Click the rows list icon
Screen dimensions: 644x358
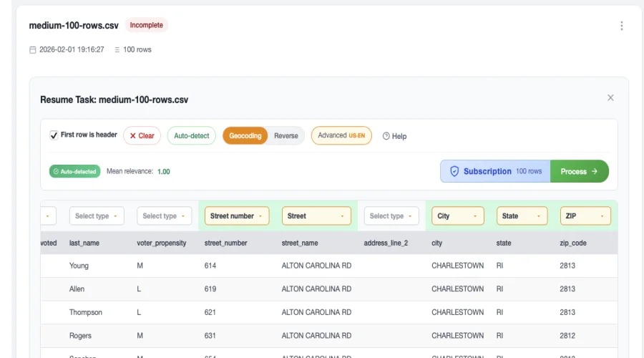[117, 50]
